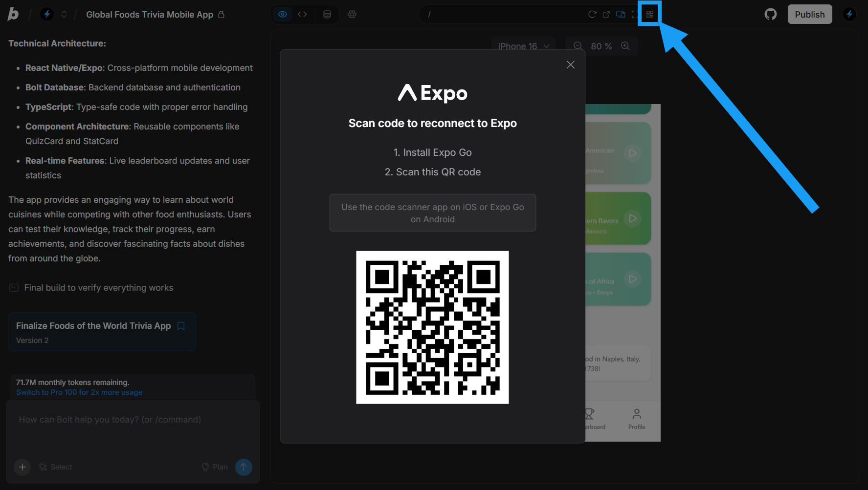Click the TypeScript bullet text
This screenshot has width=868, height=490.
(x=136, y=107)
